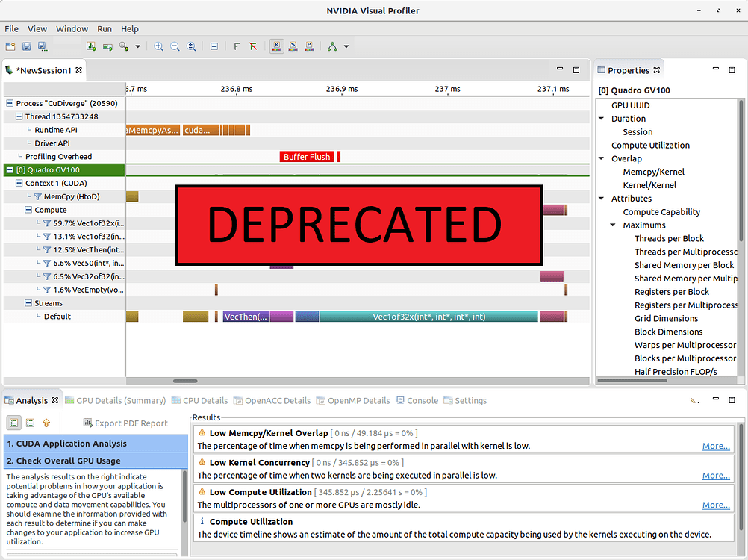This screenshot has height=560, width=748.
Task: Toggle the K kernel coloring mode
Action: pyautogui.click(x=277, y=46)
